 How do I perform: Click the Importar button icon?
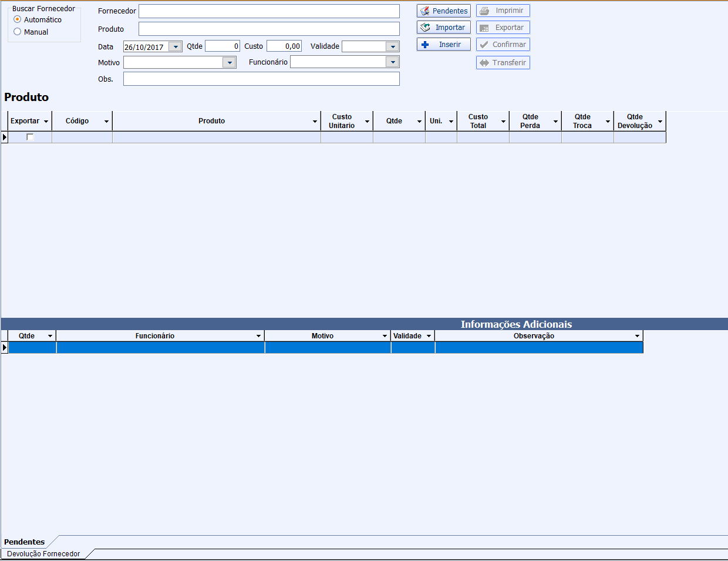click(426, 28)
